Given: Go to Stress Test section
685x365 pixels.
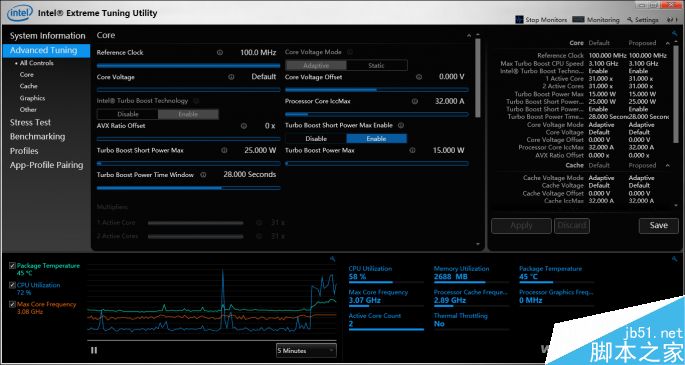Looking at the screenshot, I should (31, 122).
